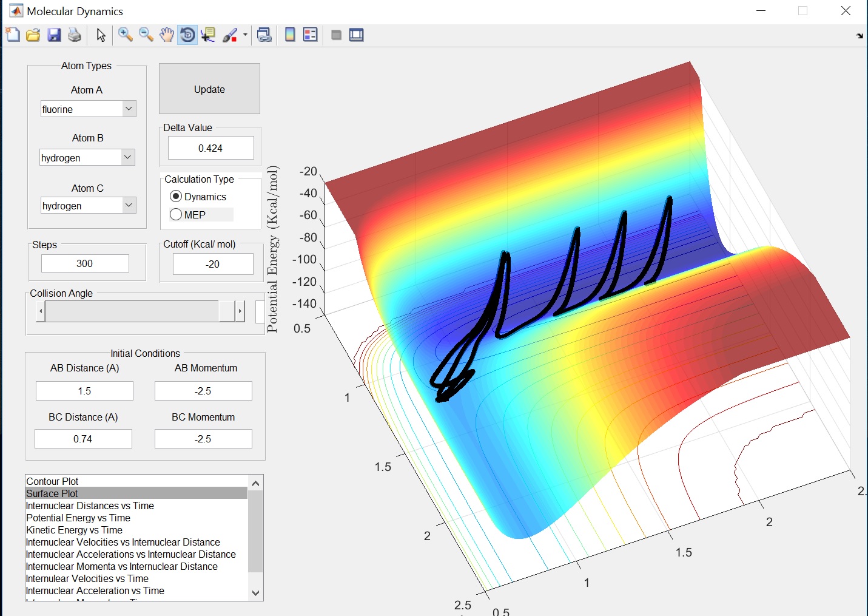868x616 pixels.
Task: Click the Open File folder icon
Action: (x=33, y=35)
